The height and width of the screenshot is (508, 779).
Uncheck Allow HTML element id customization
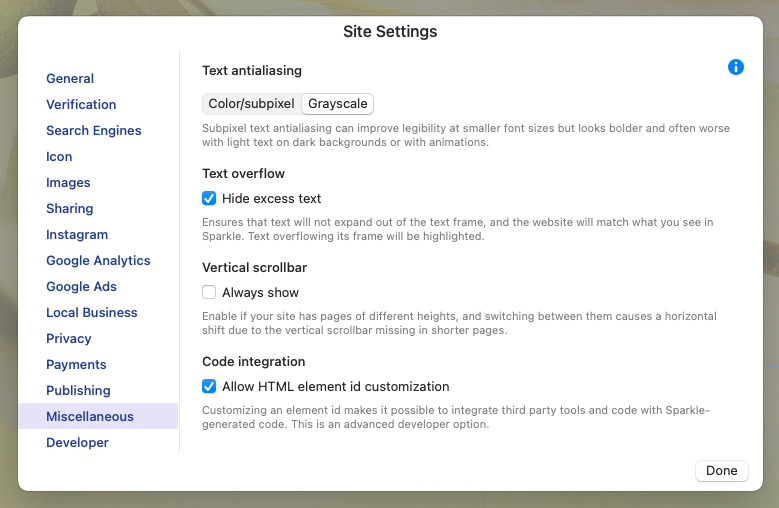point(209,387)
